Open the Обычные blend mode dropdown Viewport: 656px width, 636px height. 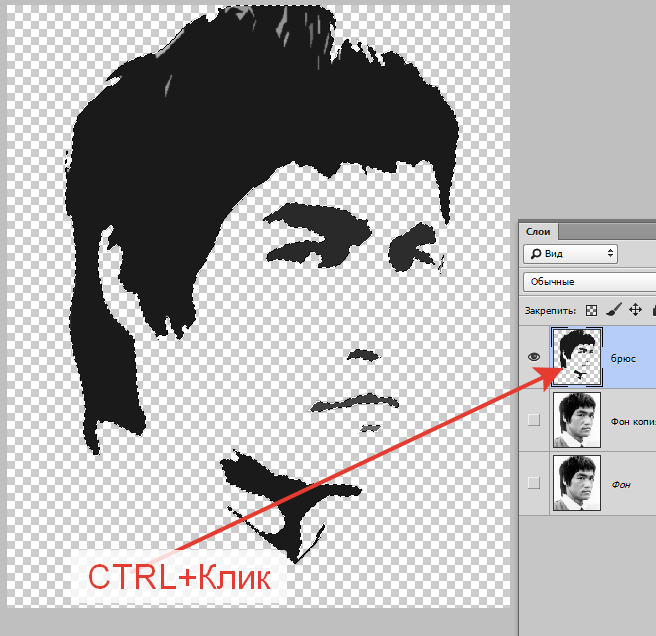[589, 282]
